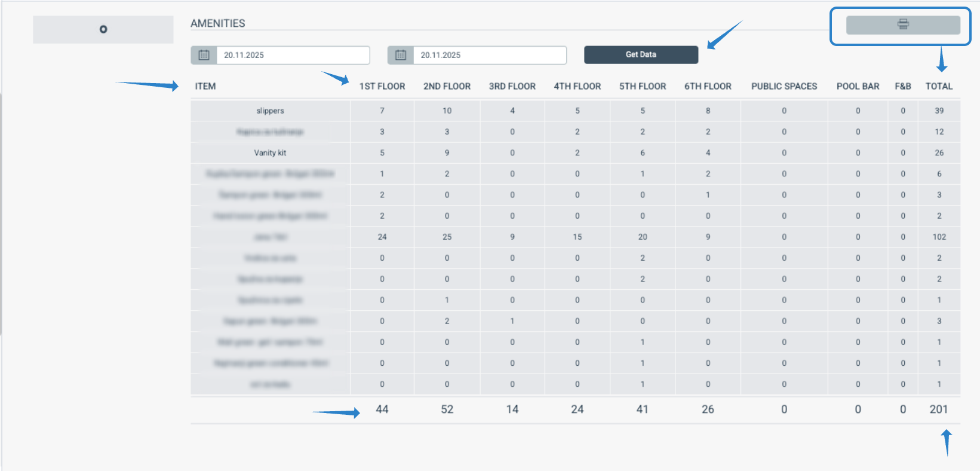
Task: Click the circle icon in the sidebar box
Action: click(x=103, y=29)
